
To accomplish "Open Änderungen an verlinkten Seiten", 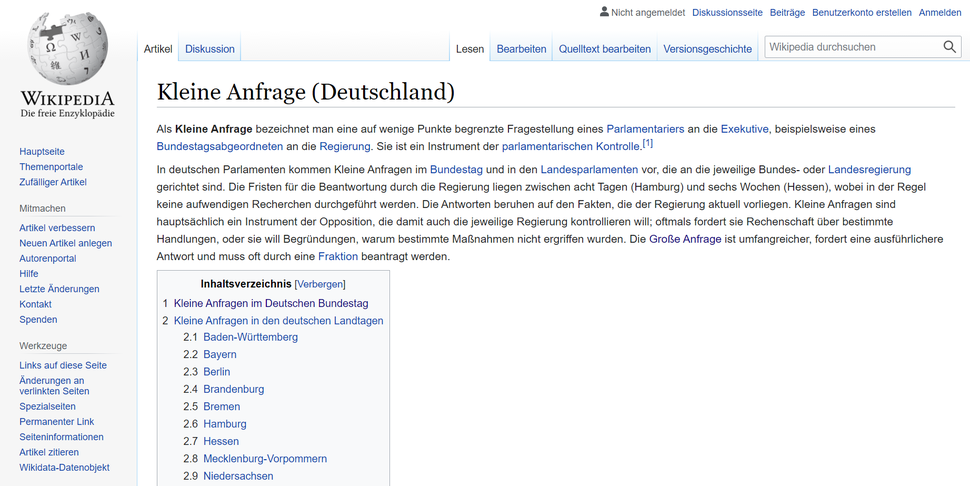I will pyautogui.click(x=54, y=386).
